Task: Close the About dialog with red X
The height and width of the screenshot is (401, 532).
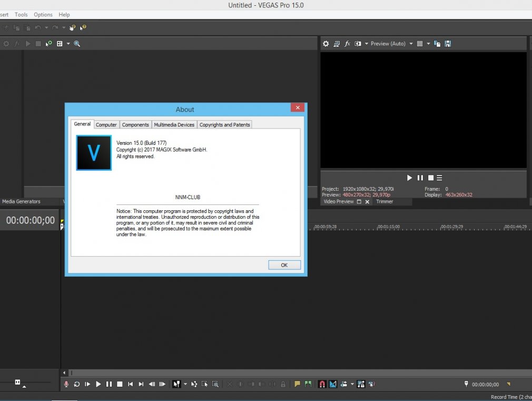Action: 298,107
